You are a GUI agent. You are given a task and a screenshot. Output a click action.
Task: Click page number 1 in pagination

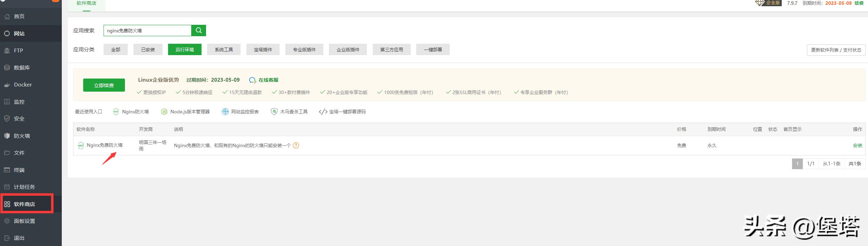coord(797,164)
